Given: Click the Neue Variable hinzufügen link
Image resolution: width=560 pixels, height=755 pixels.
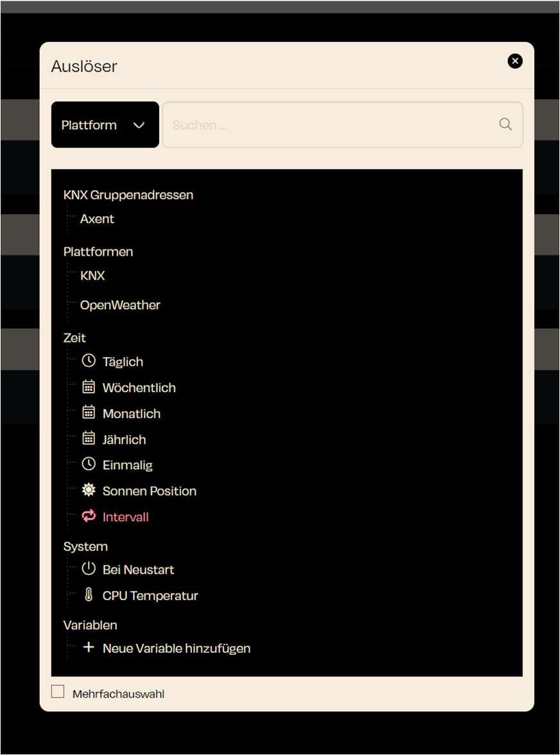Looking at the screenshot, I should (176, 648).
